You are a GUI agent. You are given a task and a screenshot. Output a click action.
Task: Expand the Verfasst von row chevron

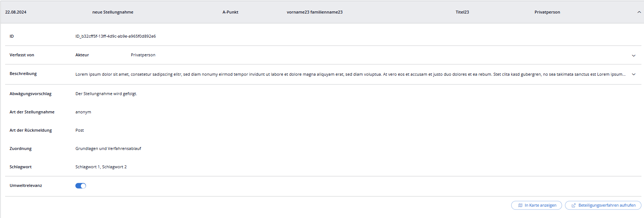(633, 56)
